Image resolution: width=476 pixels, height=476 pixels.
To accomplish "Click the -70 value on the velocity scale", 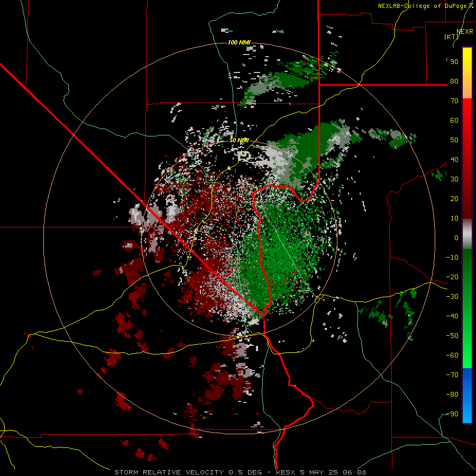I will point(452,375).
